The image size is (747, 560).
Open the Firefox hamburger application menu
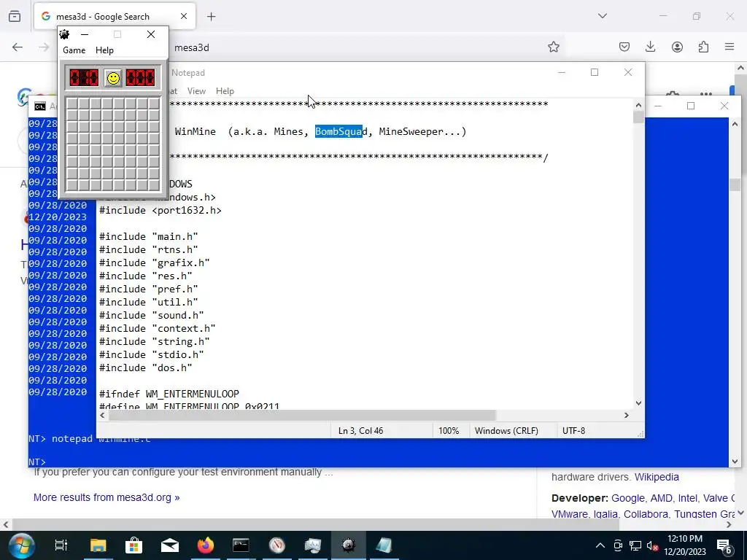tap(729, 47)
